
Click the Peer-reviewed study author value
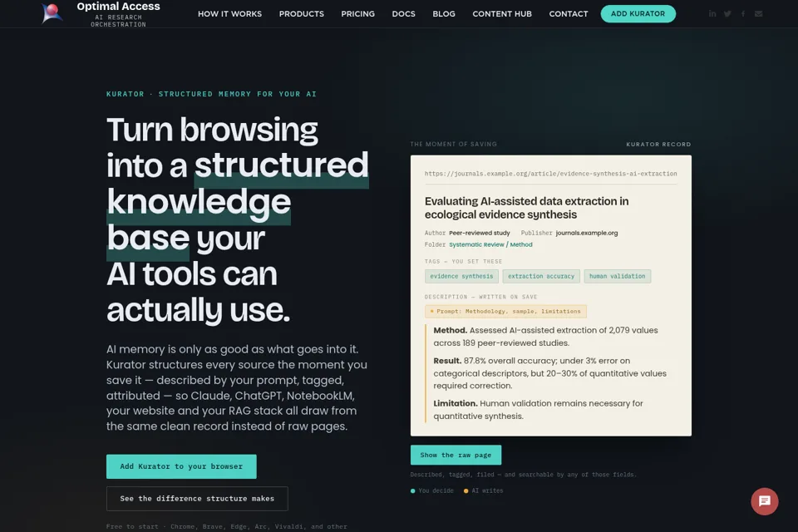(480, 233)
